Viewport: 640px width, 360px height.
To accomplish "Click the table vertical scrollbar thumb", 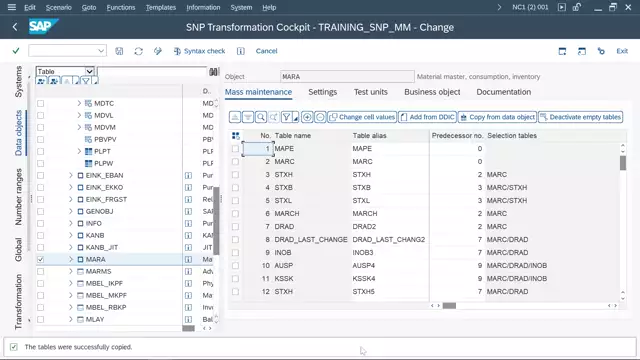I will pyautogui.click(x=622, y=163).
